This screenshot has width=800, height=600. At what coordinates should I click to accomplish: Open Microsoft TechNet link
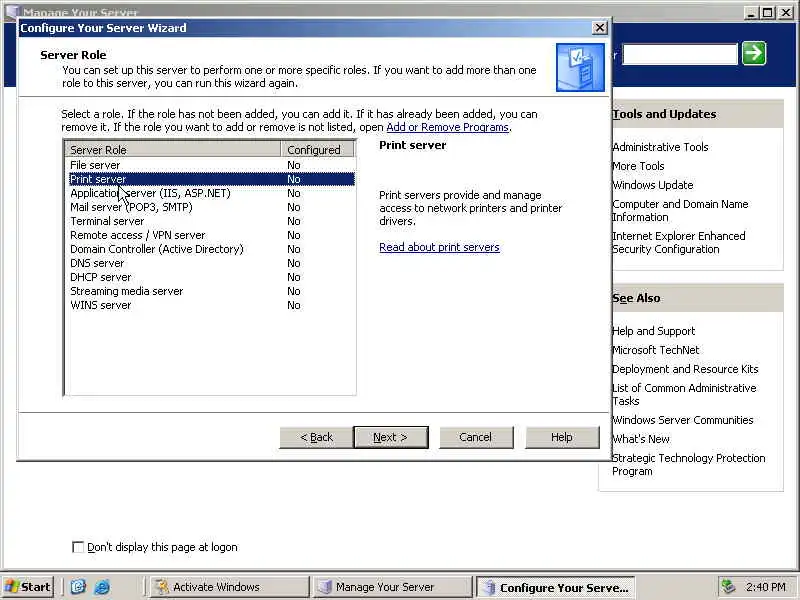(x=656, y=350)
